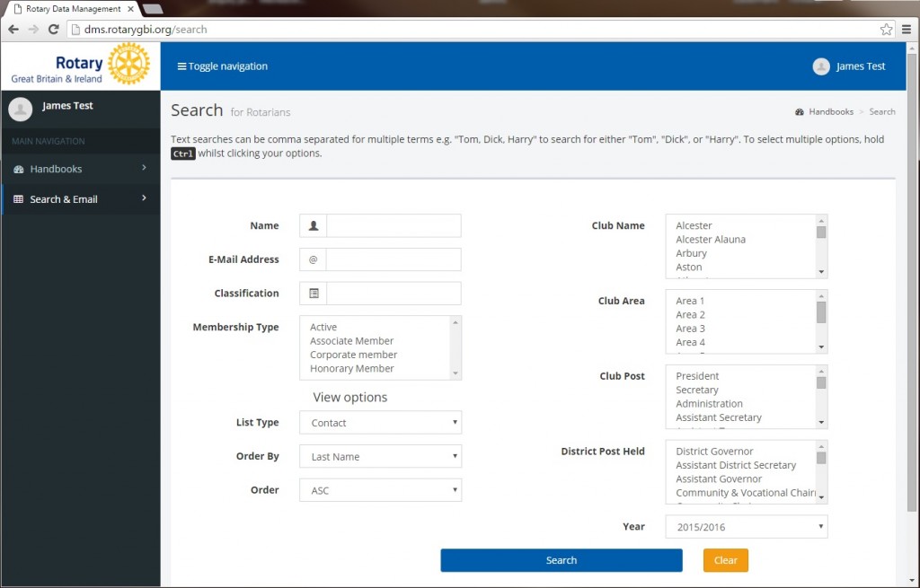The width and height of the screenshot is (920, 588).
Task: Expand the Search & Email chevron
Action: pos(144,198)
